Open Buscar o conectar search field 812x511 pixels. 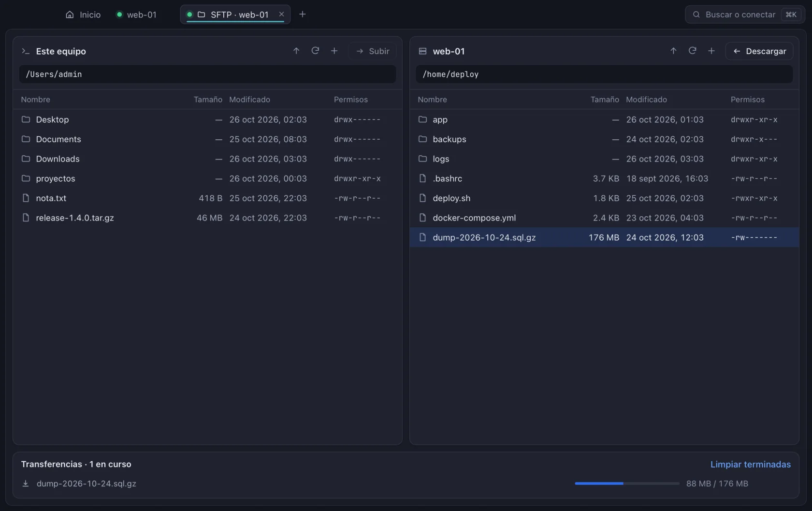(745, 15)
